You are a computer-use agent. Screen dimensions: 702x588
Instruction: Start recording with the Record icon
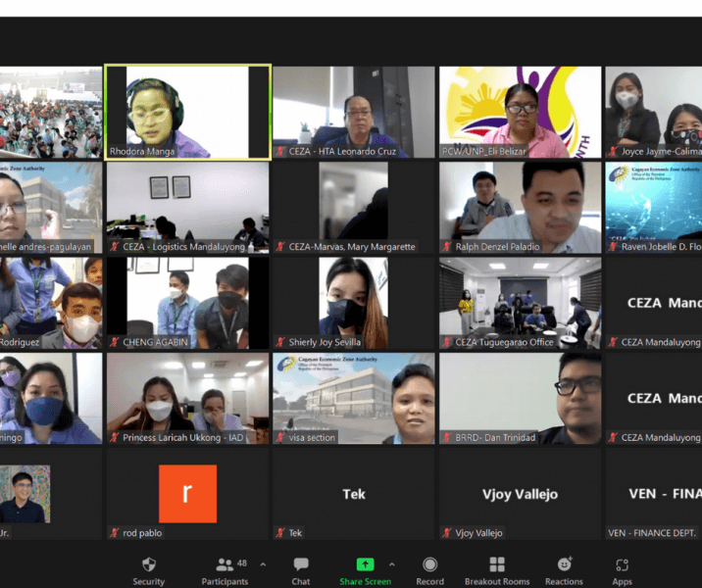tap(429, 564)
